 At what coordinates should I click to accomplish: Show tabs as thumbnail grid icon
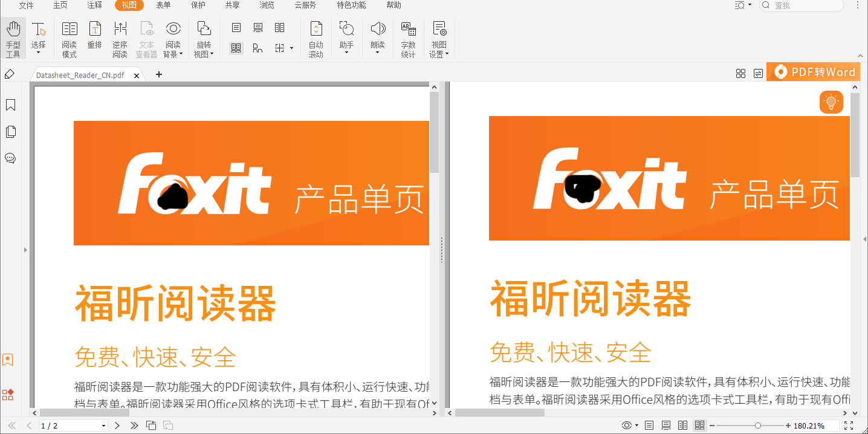(x=740, y=74)
